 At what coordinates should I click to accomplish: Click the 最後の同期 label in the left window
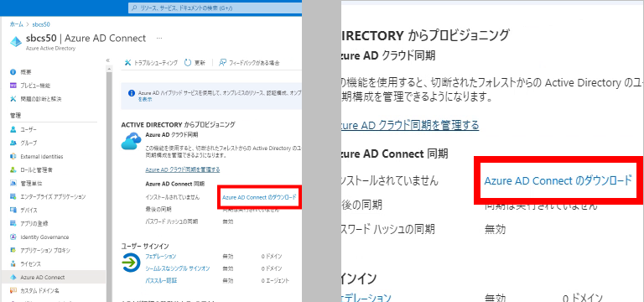(158, 209)
